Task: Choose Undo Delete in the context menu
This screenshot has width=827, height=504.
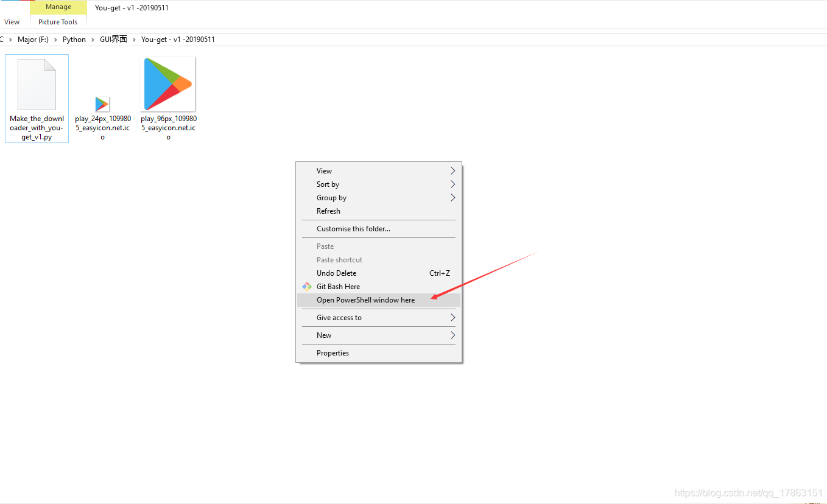Action: click(x=379, y=273)
